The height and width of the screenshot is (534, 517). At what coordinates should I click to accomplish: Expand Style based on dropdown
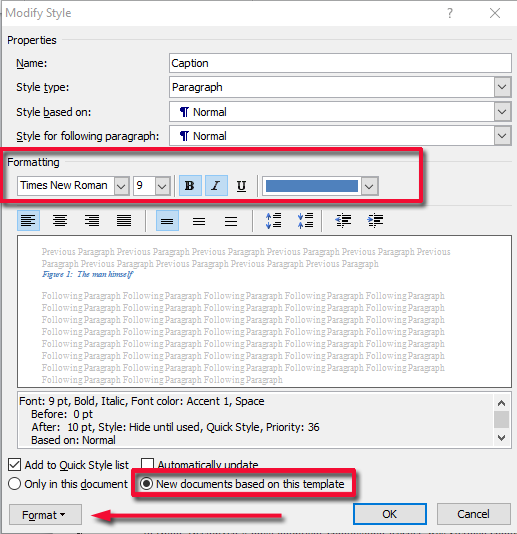[x=502, y=112]
